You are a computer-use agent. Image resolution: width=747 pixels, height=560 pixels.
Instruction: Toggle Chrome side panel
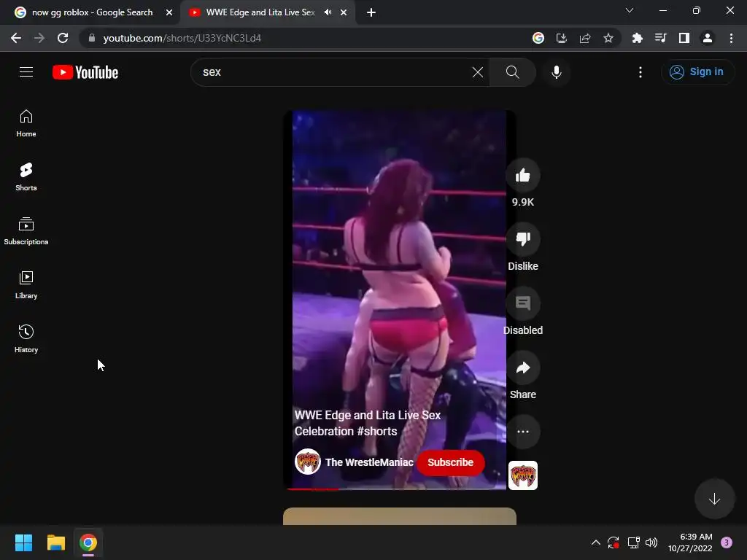click(x=684, y=38)
